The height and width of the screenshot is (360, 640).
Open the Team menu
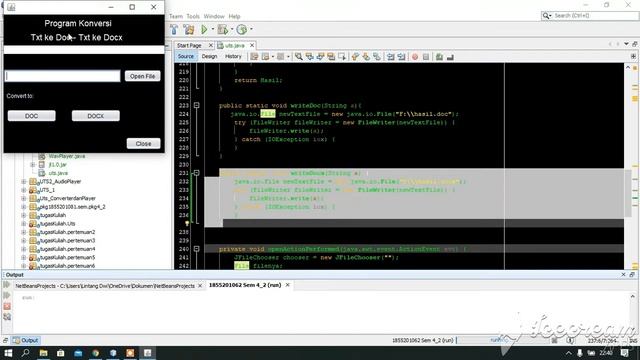click(176, 16)
